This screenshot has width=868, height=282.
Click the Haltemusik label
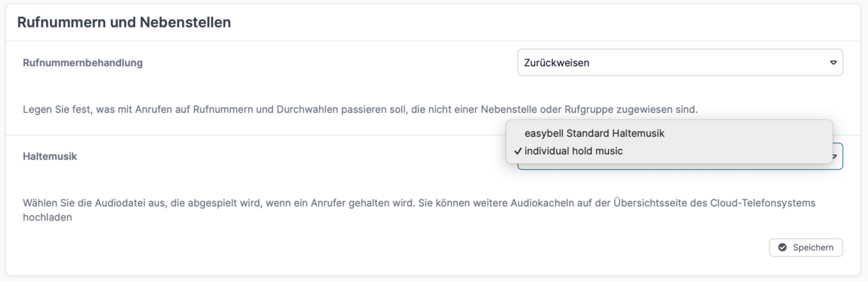(x=50, y=155)
